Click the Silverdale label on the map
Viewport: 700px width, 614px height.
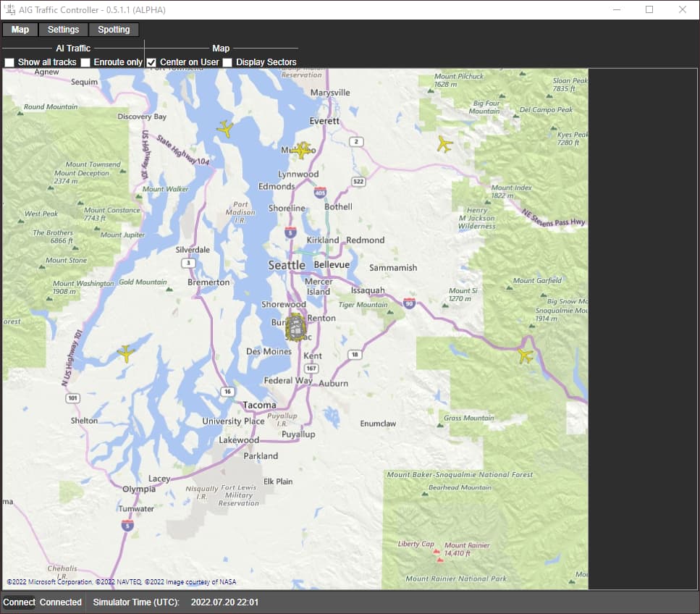(x=193, y=250)
